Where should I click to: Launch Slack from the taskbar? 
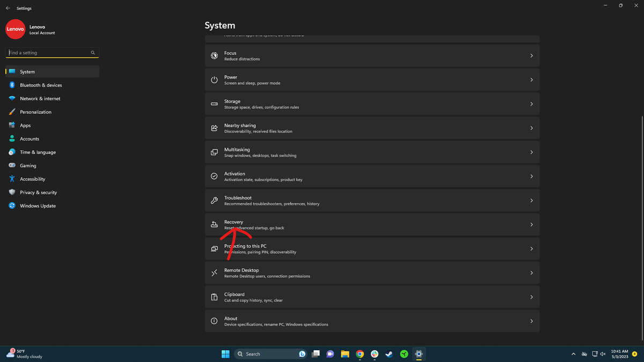tap(375, 354)
